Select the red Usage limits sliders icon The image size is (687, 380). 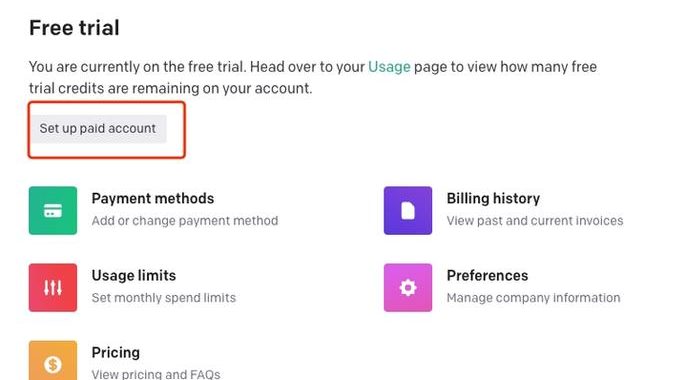pos(53,288)
